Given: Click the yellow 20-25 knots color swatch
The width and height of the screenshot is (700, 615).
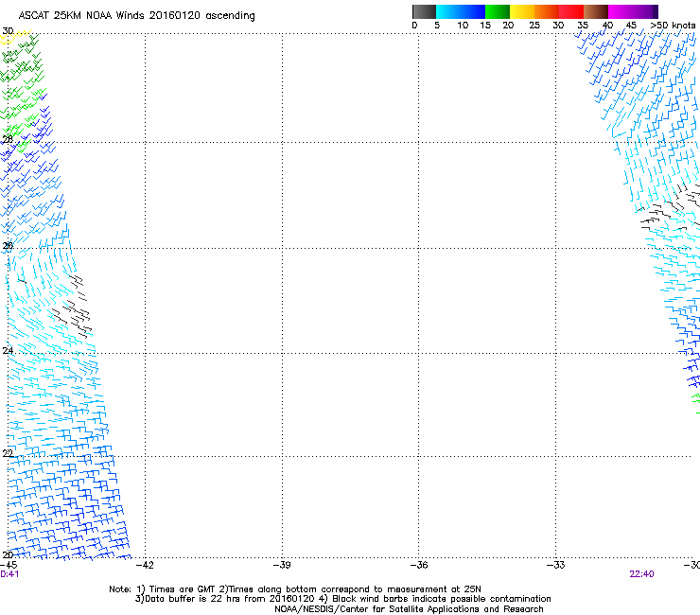Looking at the screenshot, I should [x=522, y=11].
